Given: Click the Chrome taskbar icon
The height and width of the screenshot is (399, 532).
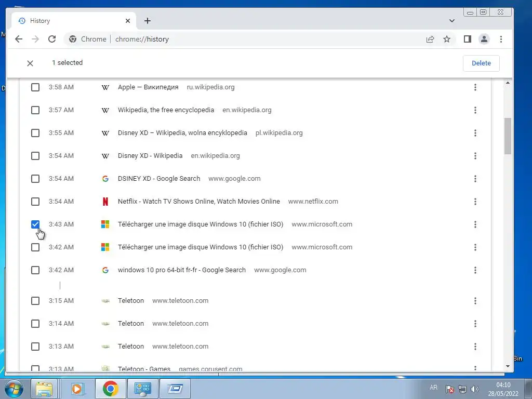Looking at the screenshot, I should tap(110, 389).
